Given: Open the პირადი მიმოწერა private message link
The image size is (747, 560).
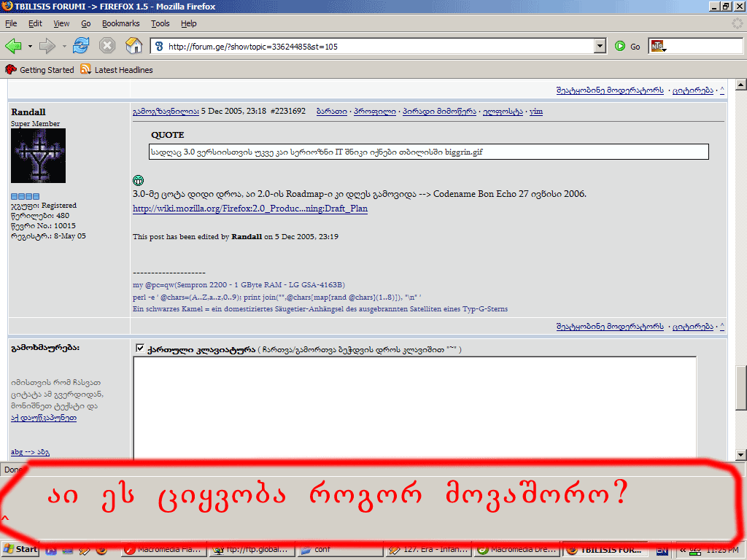Looking at the screenshot, I should tap(439, 112).
